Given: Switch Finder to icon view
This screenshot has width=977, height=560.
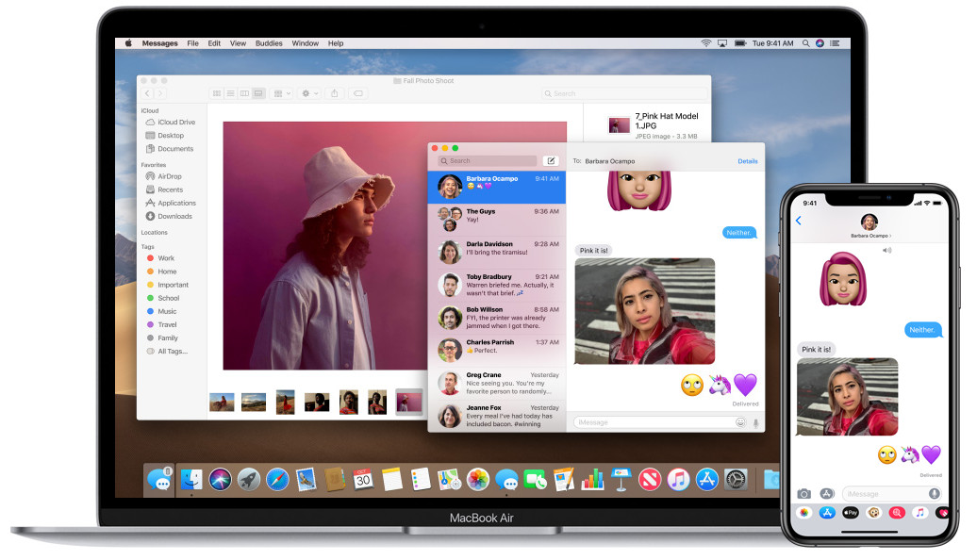Looking at the screenshot, I should (x=217, y=93).
